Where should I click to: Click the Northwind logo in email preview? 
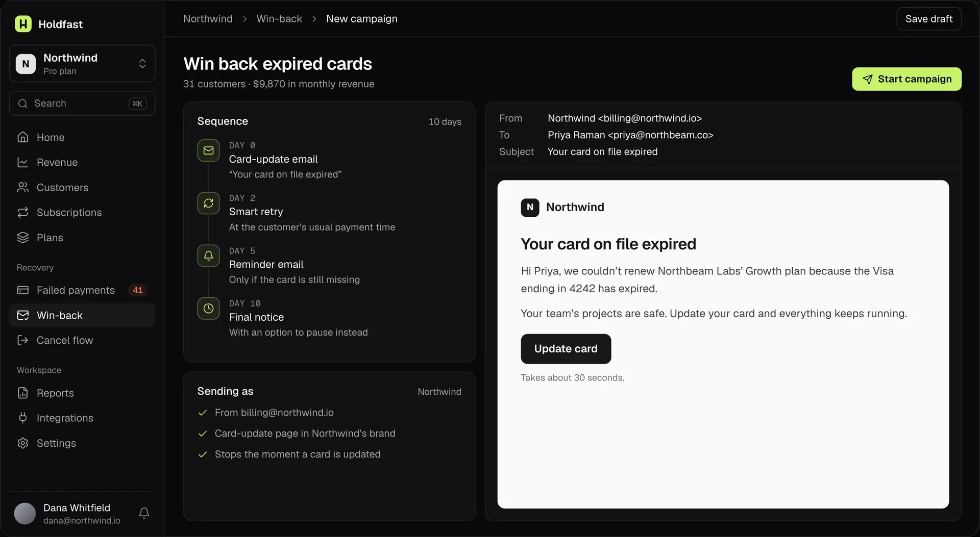530,208
